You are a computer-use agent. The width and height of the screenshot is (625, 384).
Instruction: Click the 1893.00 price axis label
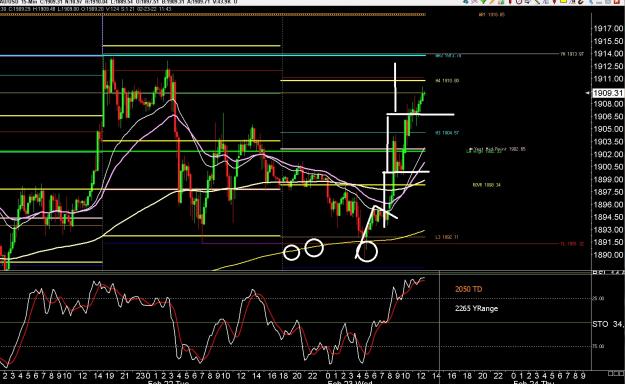tap(608, 230)
